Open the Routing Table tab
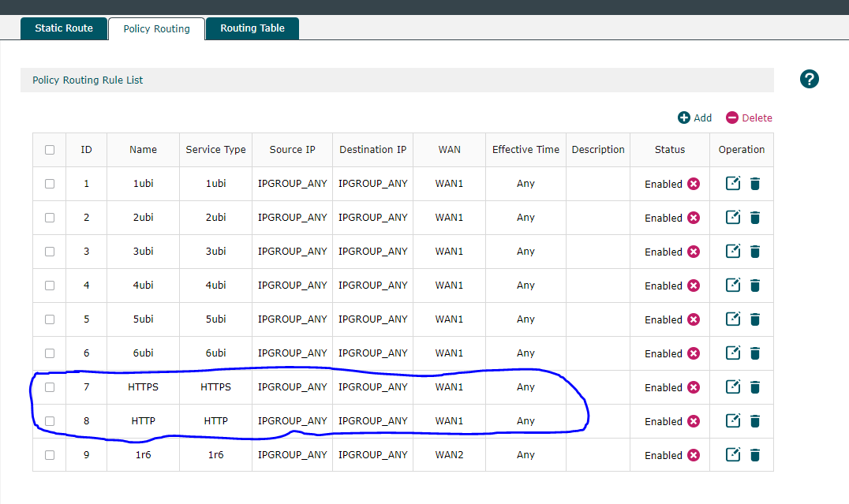The width and height of the screenshot is (849, 504). coord(252,28)
